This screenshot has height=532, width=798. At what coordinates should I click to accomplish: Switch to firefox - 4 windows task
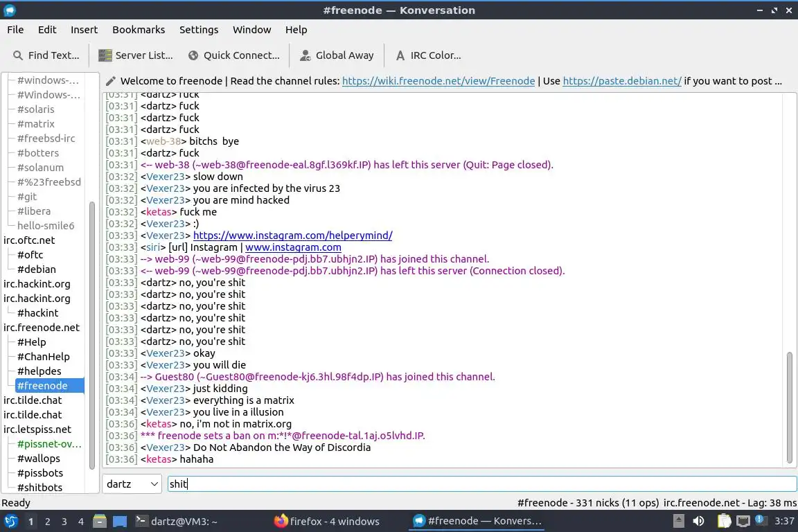(326, 522)
